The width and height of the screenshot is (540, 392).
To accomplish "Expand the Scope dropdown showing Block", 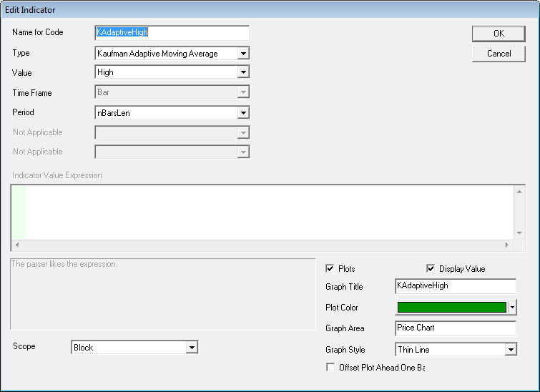I will [x=192, y=348].
